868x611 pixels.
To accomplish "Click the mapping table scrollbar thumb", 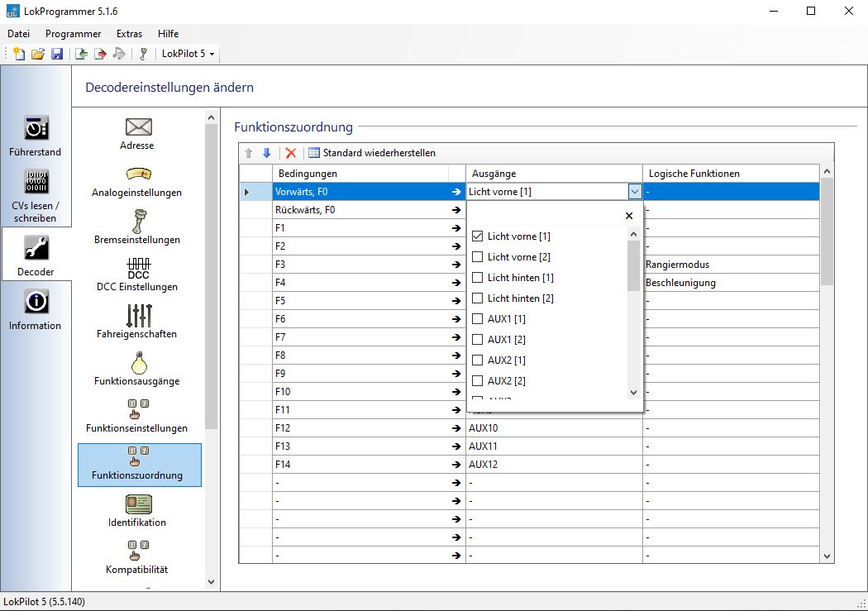I will (827, 232).
